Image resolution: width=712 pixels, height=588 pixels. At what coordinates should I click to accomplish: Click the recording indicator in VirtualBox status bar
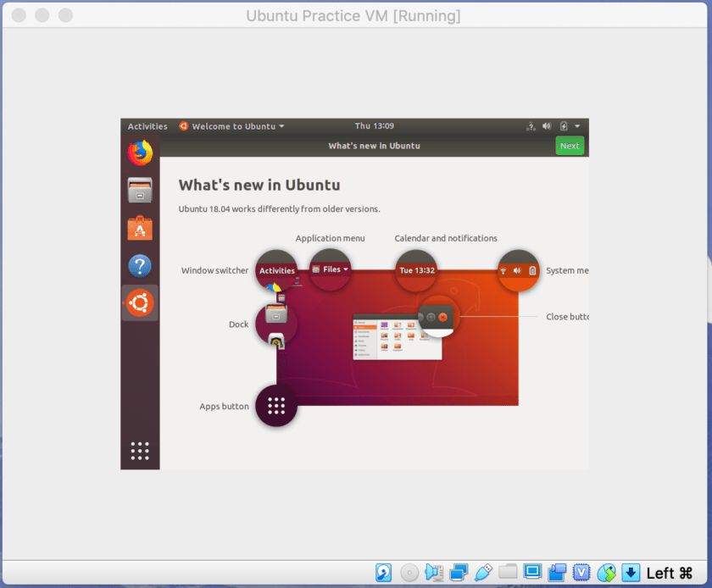pos(557,573)
